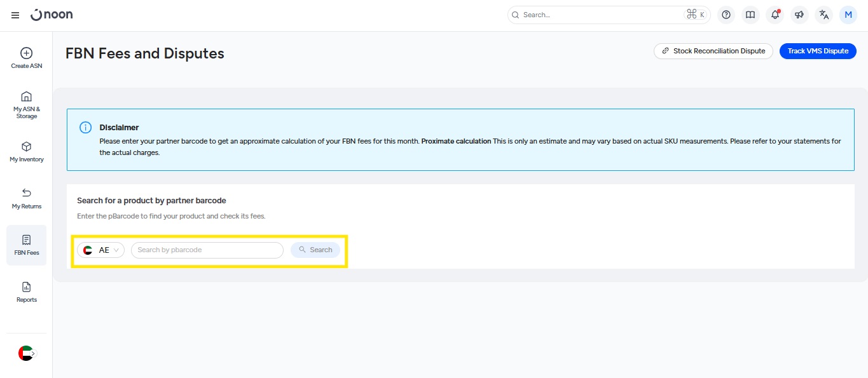868x378 pixels.
Task: Open the help question mark icon
Action: tap(726, 15)
